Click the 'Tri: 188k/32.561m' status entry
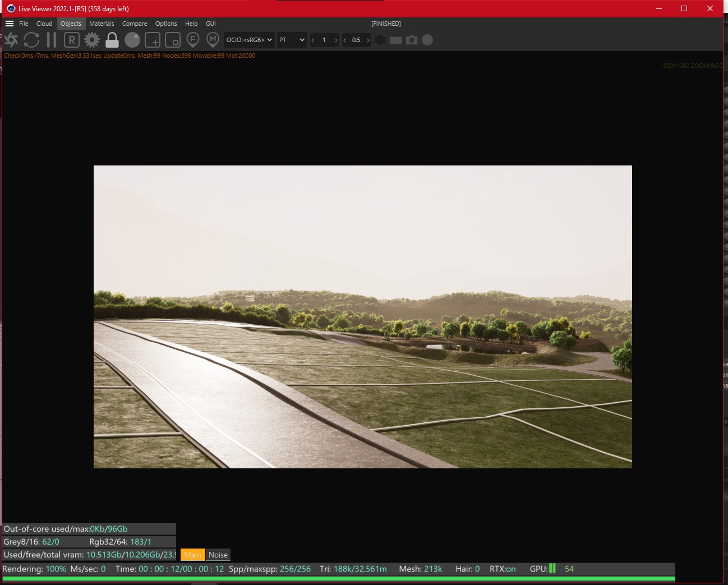The height and width of the screenshot is (585, 728). (x=353, y=569)
